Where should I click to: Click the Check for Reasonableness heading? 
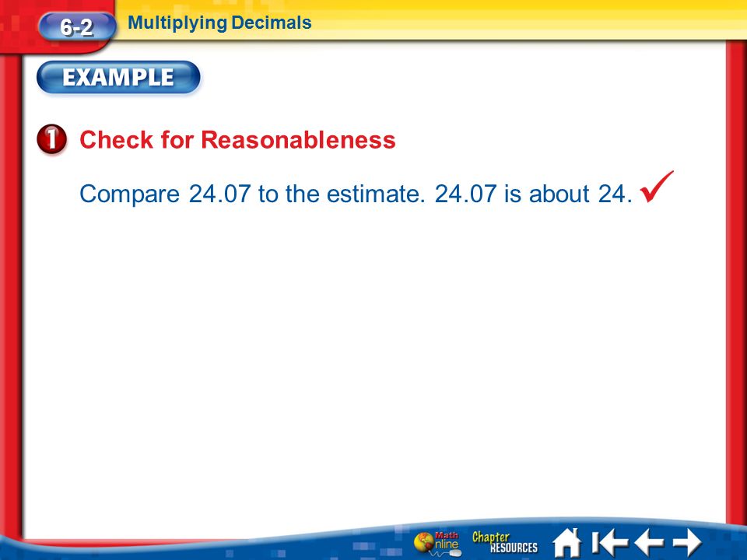click(x=237, y=140)
